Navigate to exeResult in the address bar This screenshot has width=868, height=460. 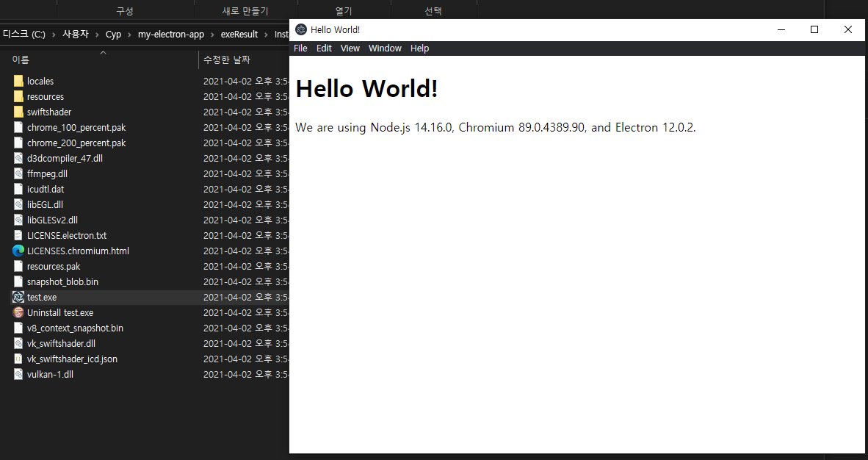pos(239,34)
